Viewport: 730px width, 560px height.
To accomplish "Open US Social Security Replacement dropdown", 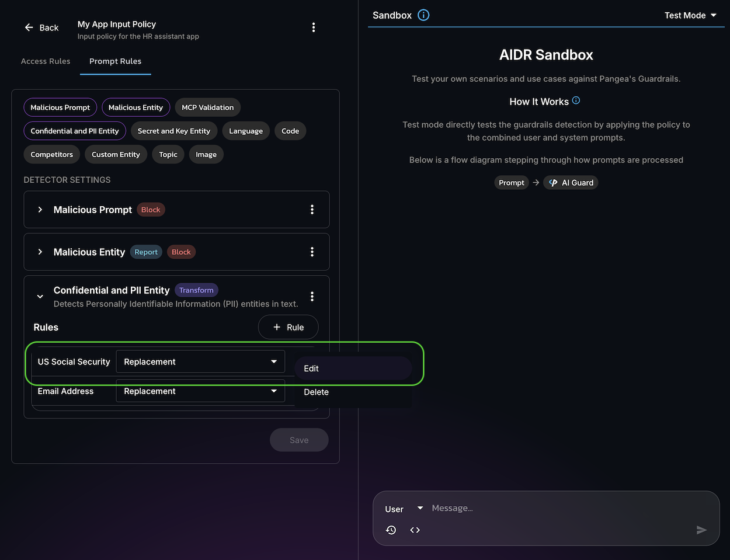I will pos(200,361).
